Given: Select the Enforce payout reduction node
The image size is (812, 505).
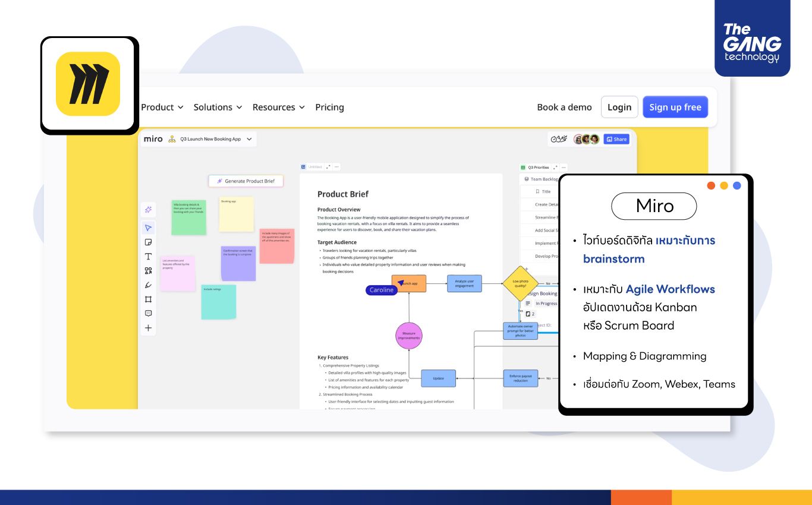Looking at the screenshot, I should [520, 378].
